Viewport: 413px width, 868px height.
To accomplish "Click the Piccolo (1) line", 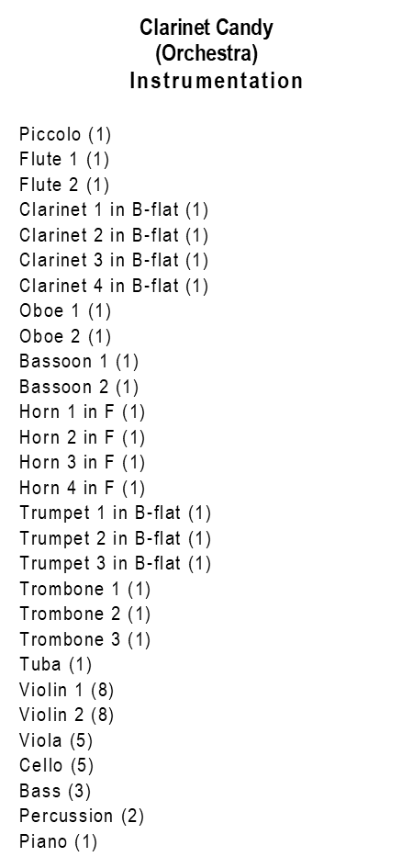I will [65, 134].
